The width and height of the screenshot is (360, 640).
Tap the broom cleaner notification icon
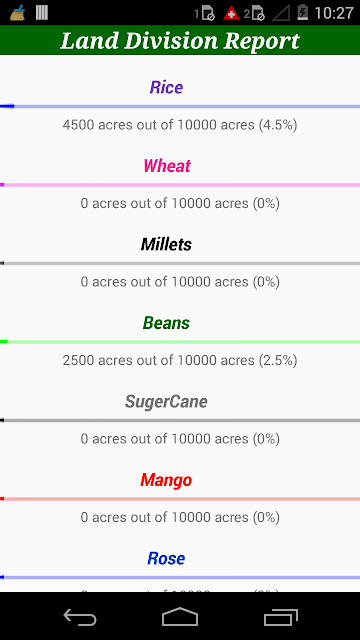point(18,13)
